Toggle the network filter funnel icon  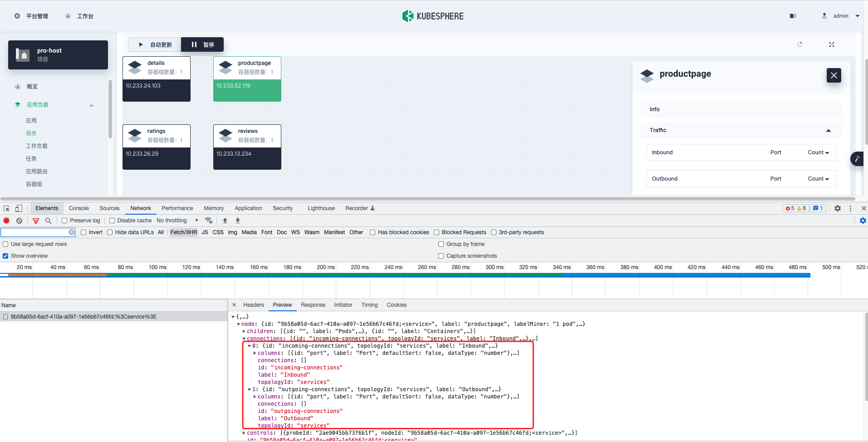(36, 221)
